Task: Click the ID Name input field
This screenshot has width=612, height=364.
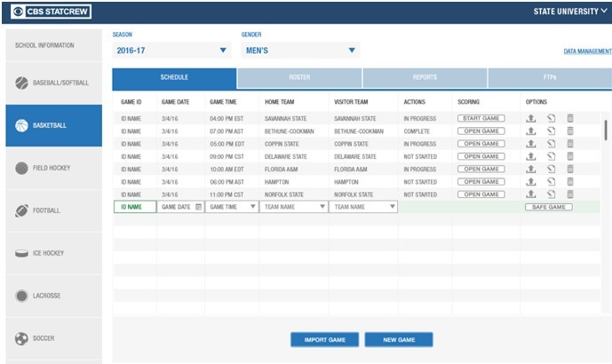Action: coord(134,207)
